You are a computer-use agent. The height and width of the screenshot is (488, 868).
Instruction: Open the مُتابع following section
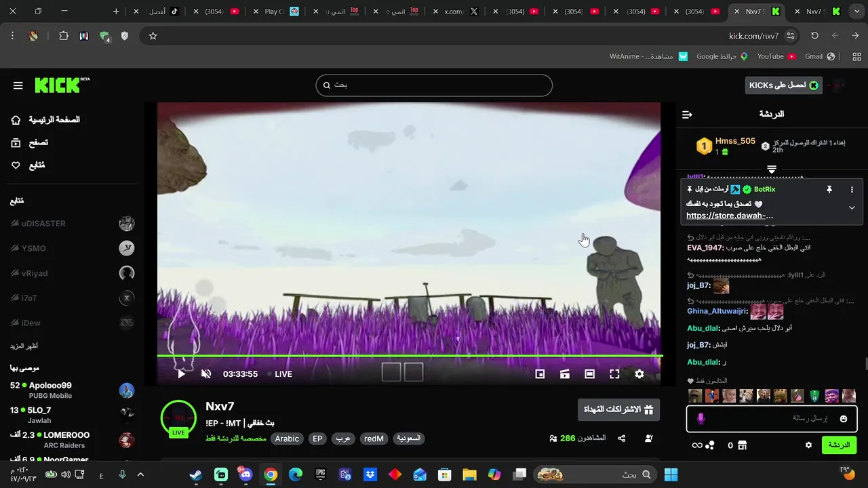coord(28,165)
